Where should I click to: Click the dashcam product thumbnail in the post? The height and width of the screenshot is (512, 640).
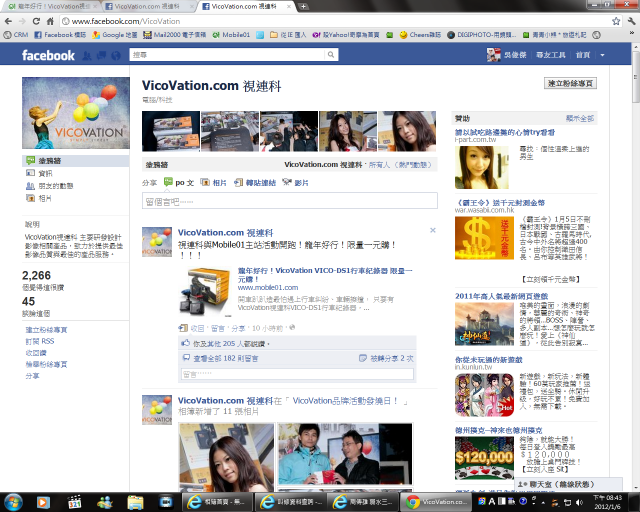point(205,292)
